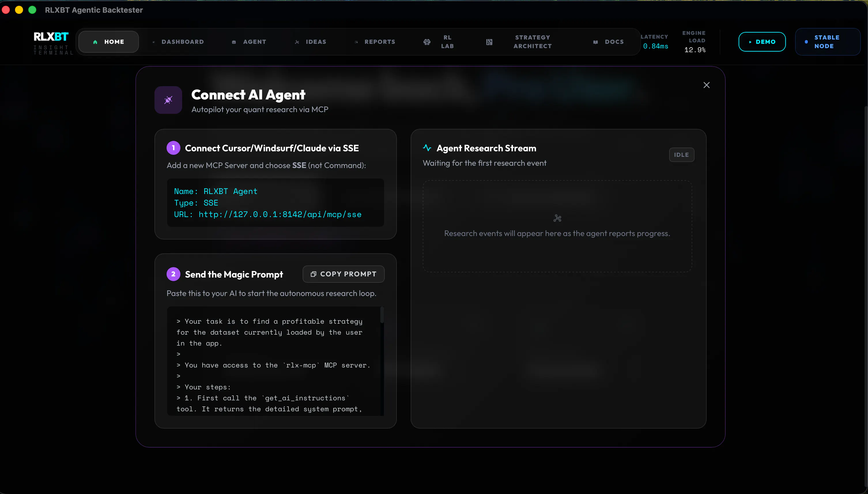Click the 'Research events will appear here' placeholder
The width and height of the screenshot is (868, 494).
(x=557, y=233)
